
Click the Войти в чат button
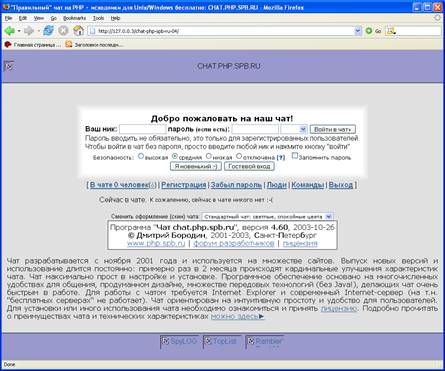332,129
